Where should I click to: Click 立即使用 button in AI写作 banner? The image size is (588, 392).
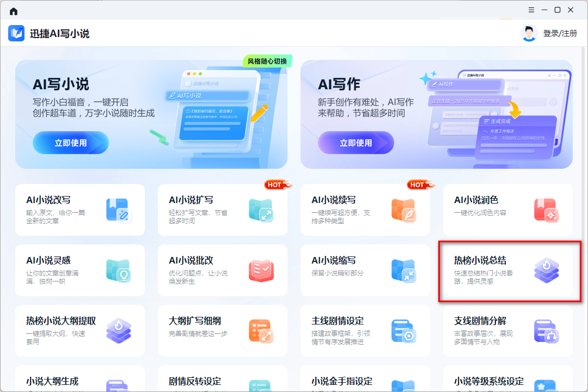(x=356, y=143)
